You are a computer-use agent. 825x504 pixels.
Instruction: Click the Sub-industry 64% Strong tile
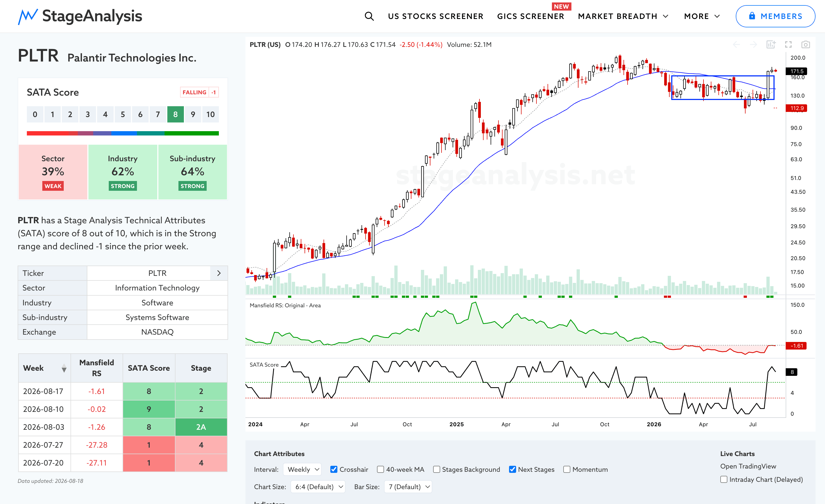193,172
